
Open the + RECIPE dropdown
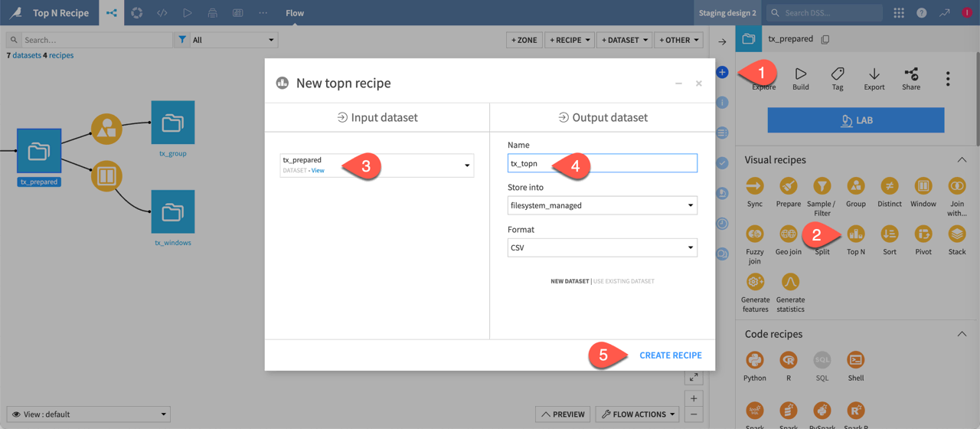click(x=570, y=40)
